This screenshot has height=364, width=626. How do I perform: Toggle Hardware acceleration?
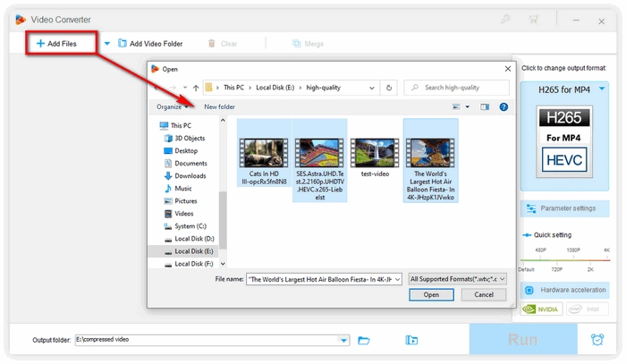tap(564, 290)
